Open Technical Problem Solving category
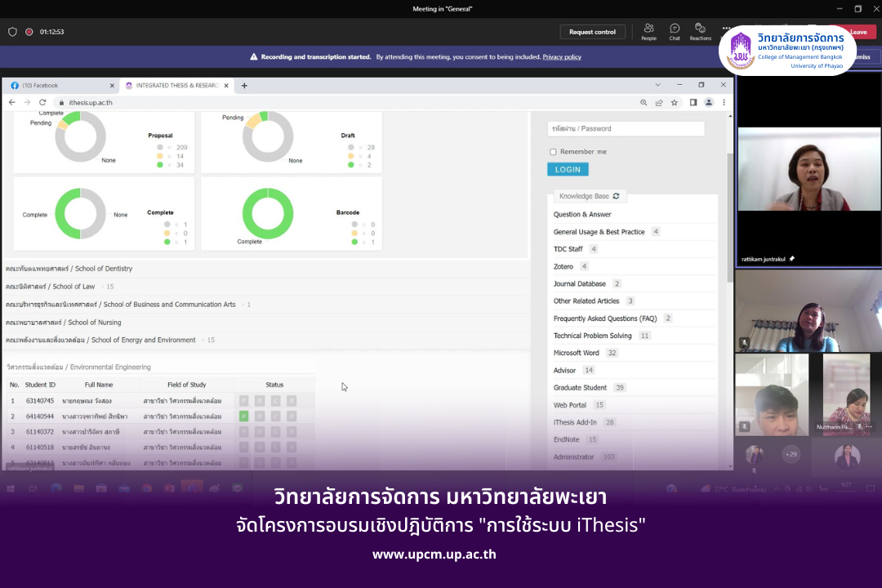The height and width of the screenshot is (588, 882). [592, 336]
